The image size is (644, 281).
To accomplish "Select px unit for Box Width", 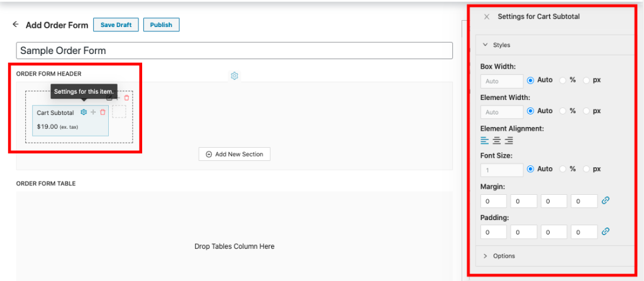I will 587,80.
